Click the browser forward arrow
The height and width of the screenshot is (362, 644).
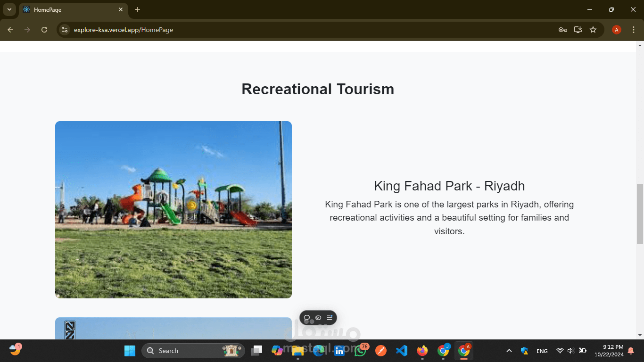pos(27,30)
